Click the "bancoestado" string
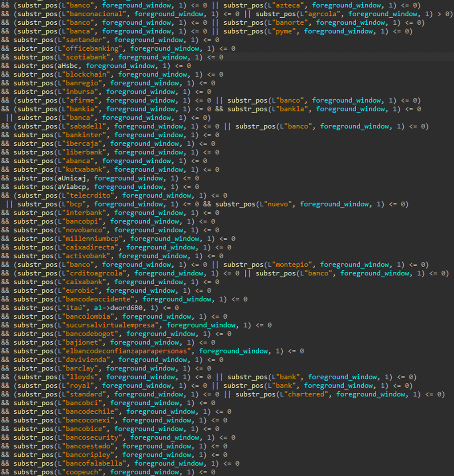The height and width of the screenshot is (476, 454). (x=88, y=447)
